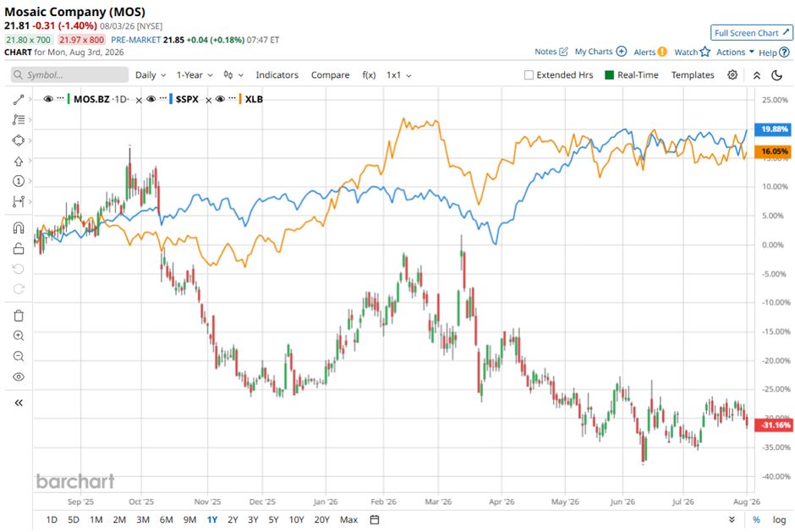Toggle visibility of all drawings
The height and width of the screenshot is (532, 795).
coord(19,377)
